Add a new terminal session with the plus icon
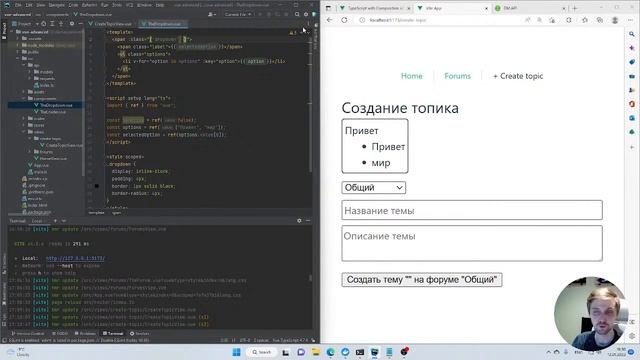 [x=55, y=221]
